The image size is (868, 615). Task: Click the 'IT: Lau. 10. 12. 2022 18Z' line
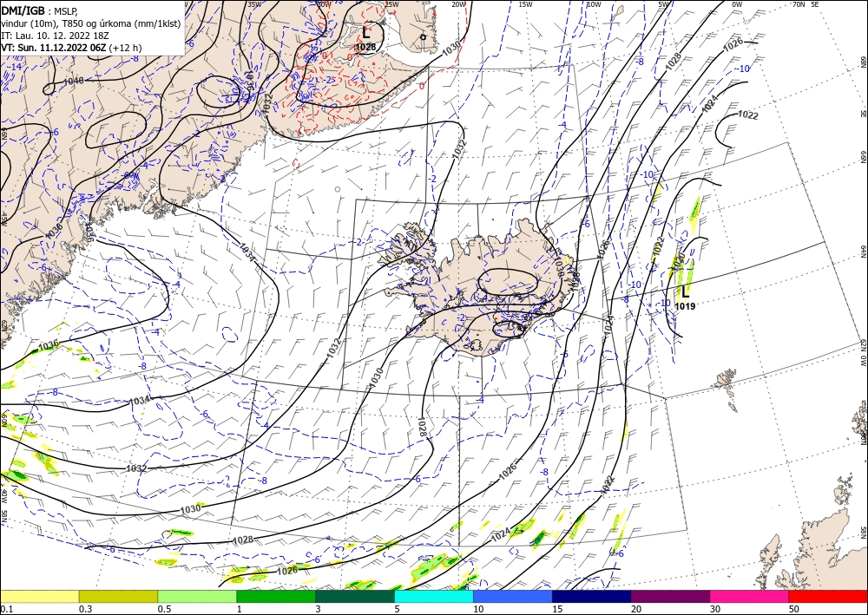54,36
